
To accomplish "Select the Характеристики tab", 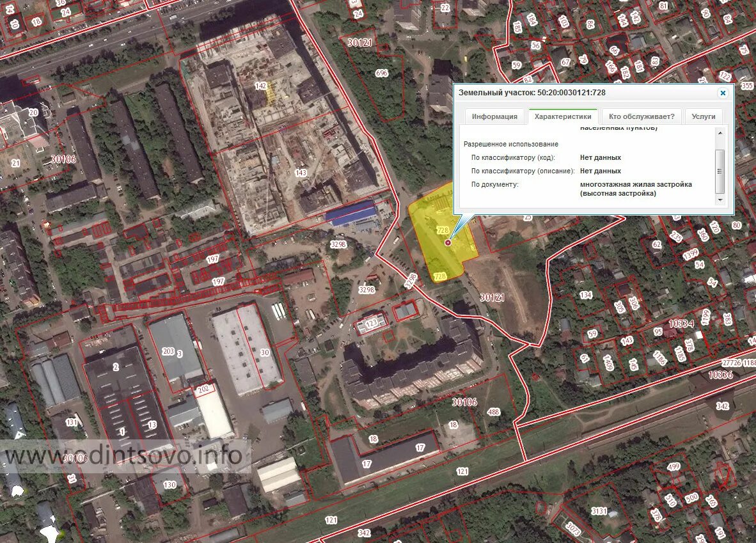I will [x=563, y=116].
